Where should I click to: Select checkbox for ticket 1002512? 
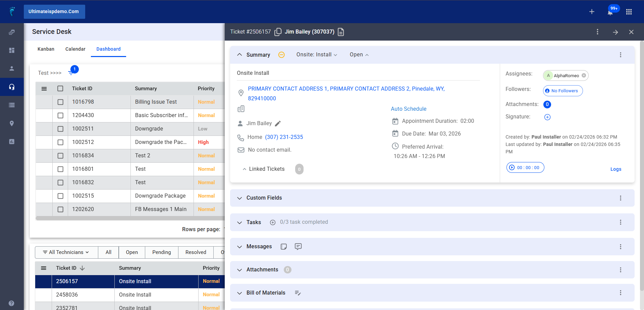point(60,142)
